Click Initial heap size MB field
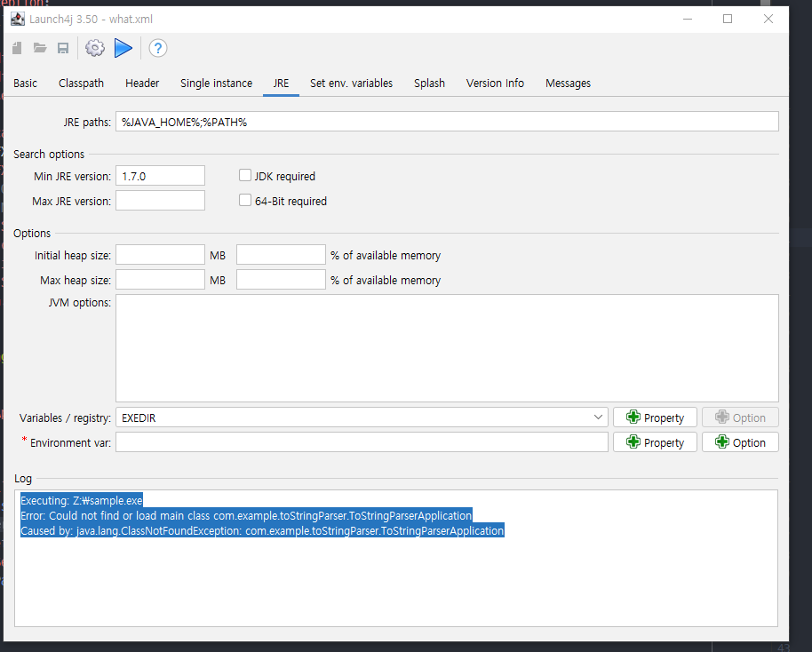Viewport: 812px width, 652px height. (160, 255)
